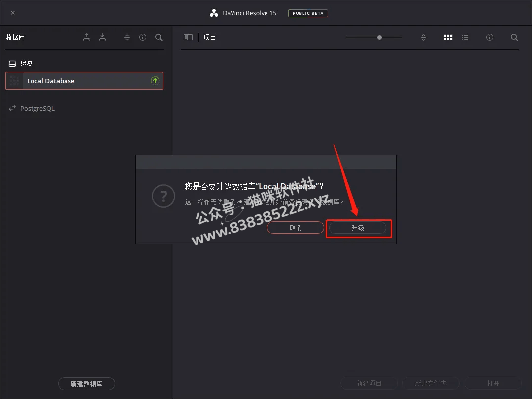The width and height of the screenshot is (532, 399).
Task: Click the question mark icon in the dialog
Action: coord(164,196)
